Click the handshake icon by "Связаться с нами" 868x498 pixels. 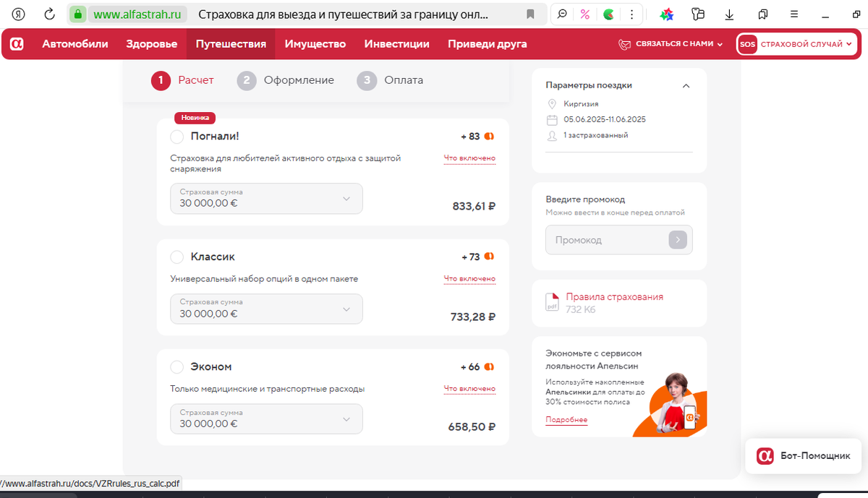coord(625,44)
